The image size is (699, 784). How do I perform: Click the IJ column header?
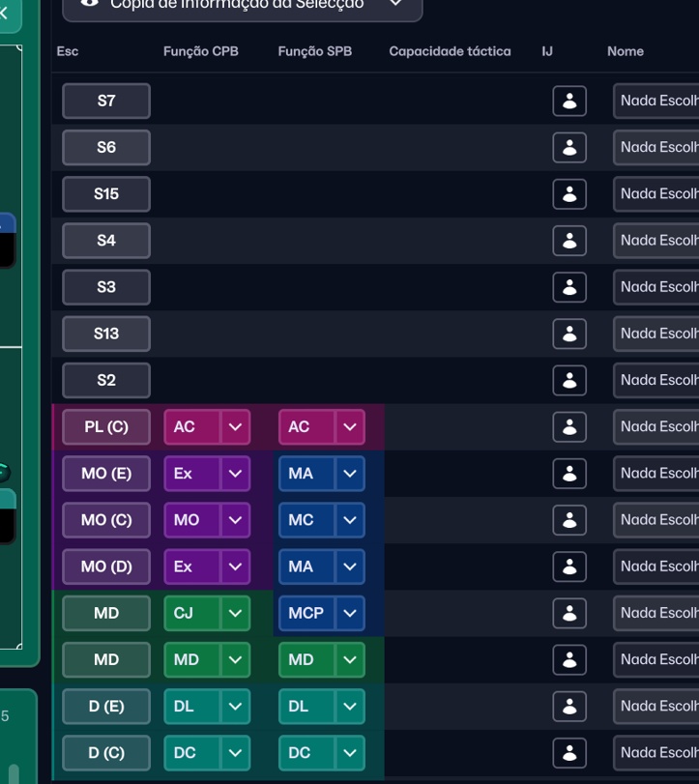coord(547,51)
